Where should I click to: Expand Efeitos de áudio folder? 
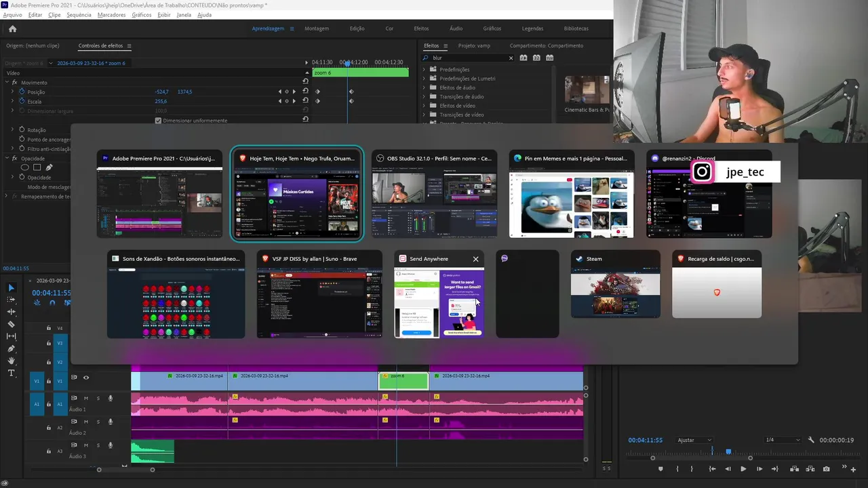click(425, 87)
